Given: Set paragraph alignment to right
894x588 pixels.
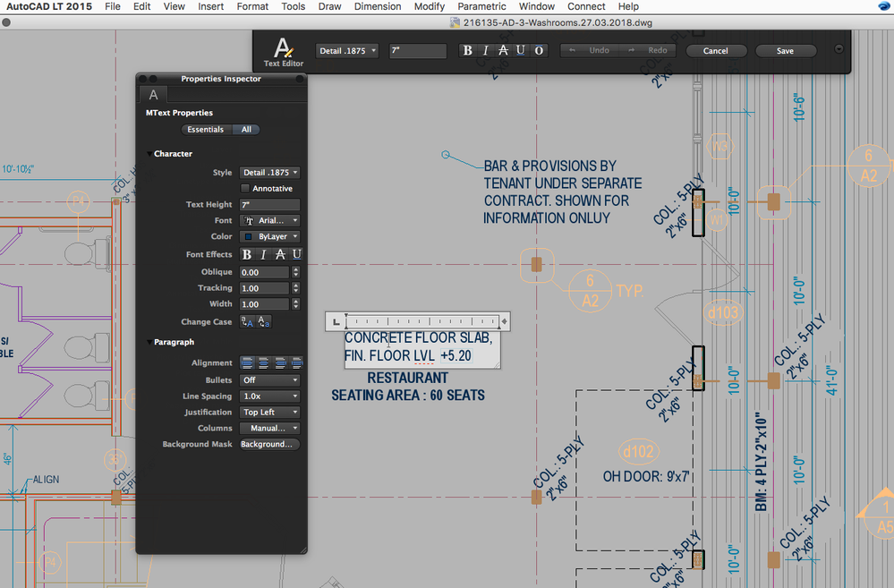Looking at the screenshot, I should [x=280, y=362].
